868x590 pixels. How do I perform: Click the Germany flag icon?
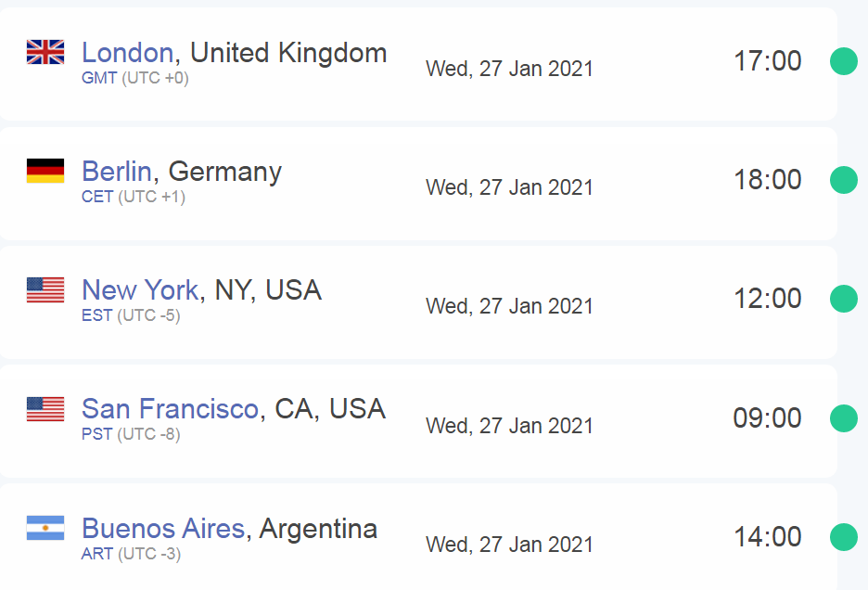click(45, 171)
